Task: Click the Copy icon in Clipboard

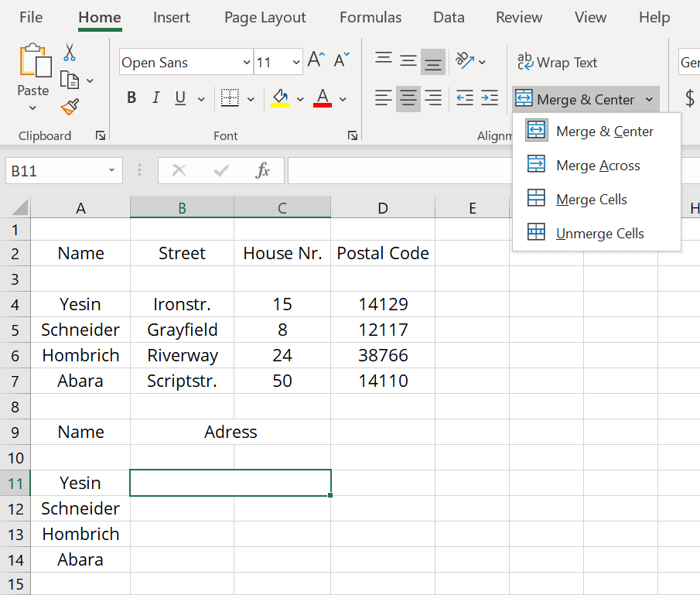Action: coord(70,80)
